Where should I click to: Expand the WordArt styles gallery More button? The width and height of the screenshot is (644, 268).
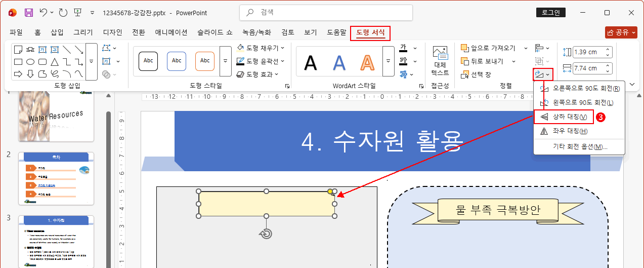[x=389, y=61]
